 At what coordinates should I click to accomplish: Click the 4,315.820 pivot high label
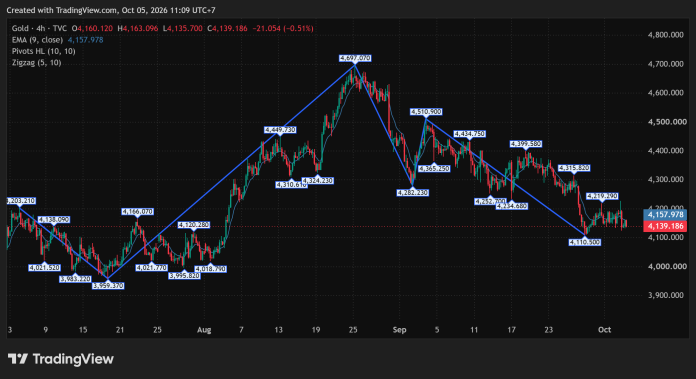click(x=574, y=168)
